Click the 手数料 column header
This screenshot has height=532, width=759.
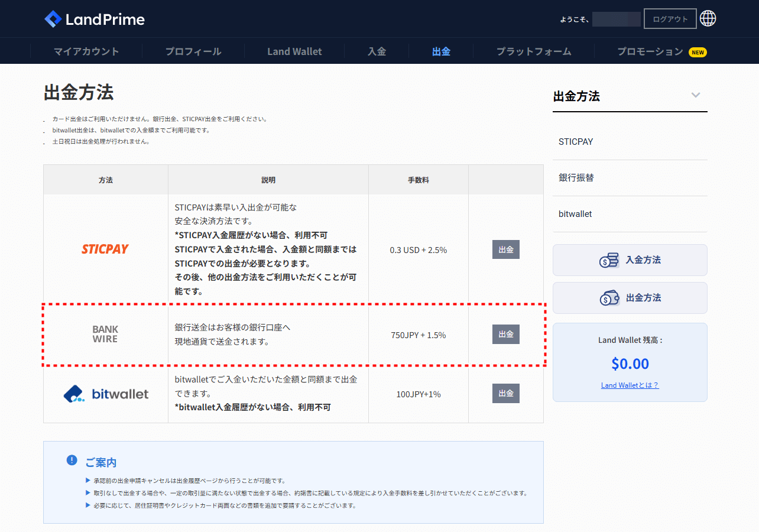pyautogui.click(x=419, y=180)
